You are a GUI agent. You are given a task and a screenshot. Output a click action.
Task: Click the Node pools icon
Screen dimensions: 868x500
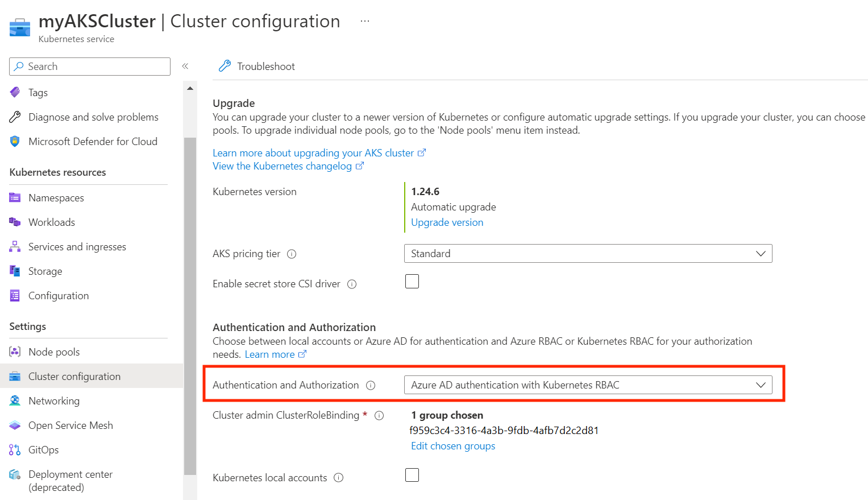tap(15, 352)
